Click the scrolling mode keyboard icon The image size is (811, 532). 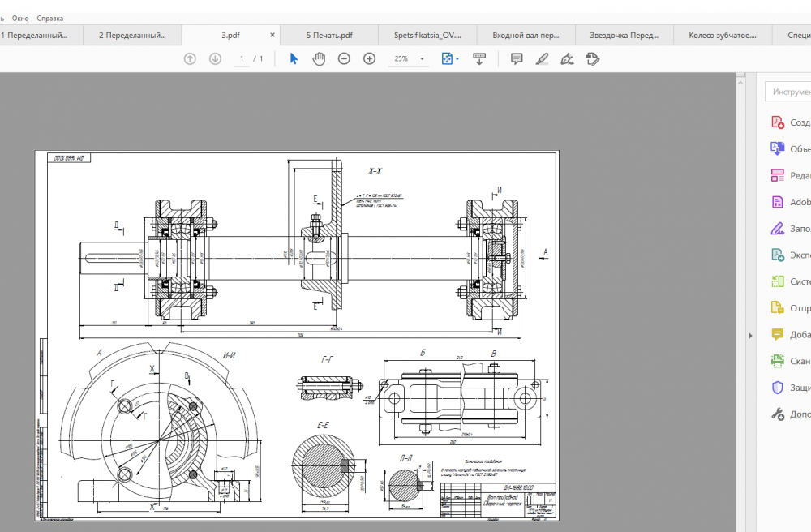(478, 58)
